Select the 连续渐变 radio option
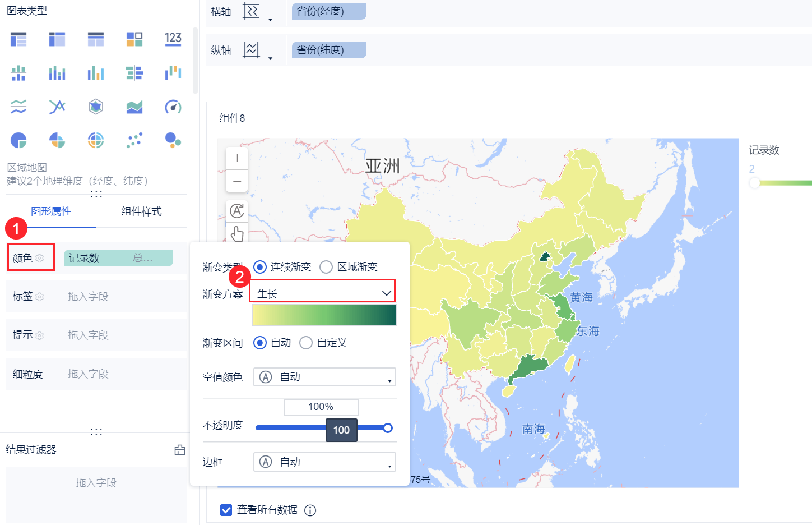812x525 pixels. tap(260, 267)
